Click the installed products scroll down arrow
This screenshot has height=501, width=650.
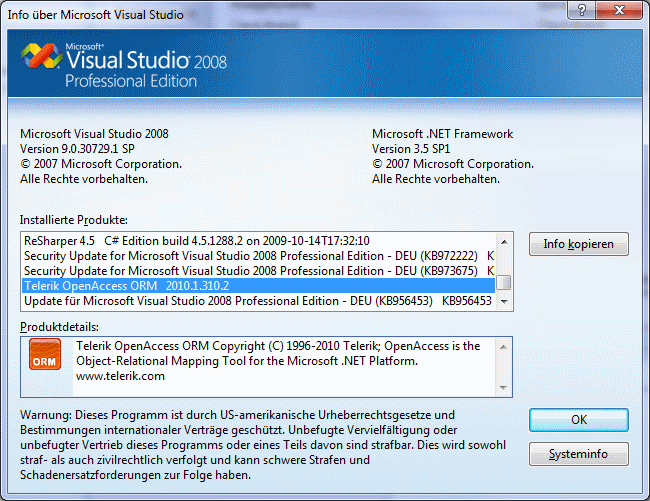click(x=505, y=301)
